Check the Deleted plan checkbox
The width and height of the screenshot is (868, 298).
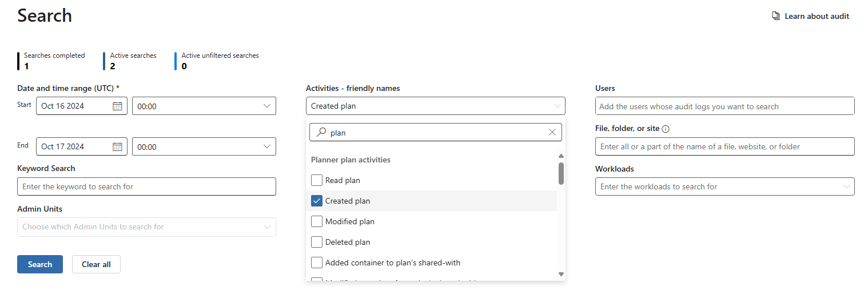coord(317,242)
